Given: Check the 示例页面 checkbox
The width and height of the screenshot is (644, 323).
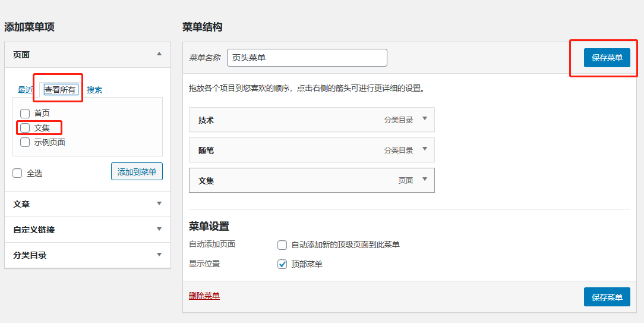Looking at the screenshot, I should (25, 142).
